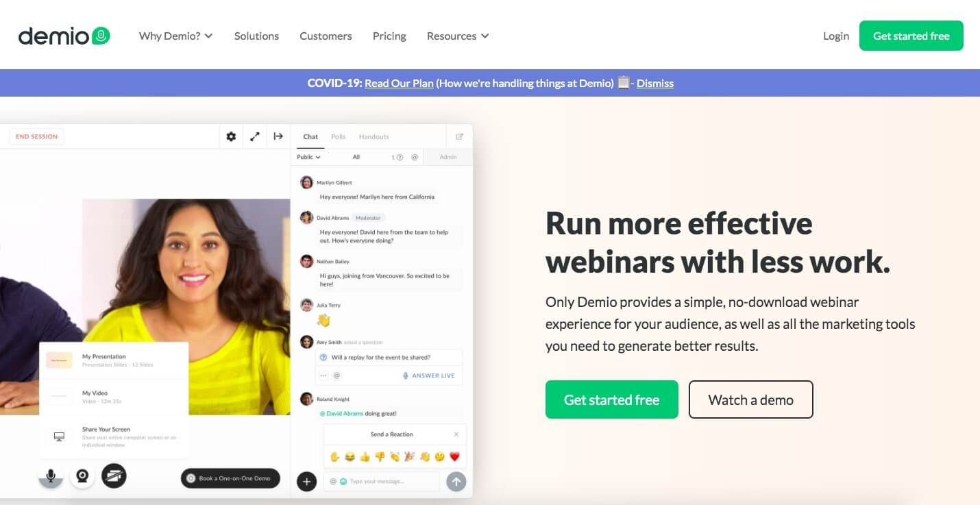Dismiss the COVID-19 banner
Viewport: 980px width, 505px height.
(655, 83)
